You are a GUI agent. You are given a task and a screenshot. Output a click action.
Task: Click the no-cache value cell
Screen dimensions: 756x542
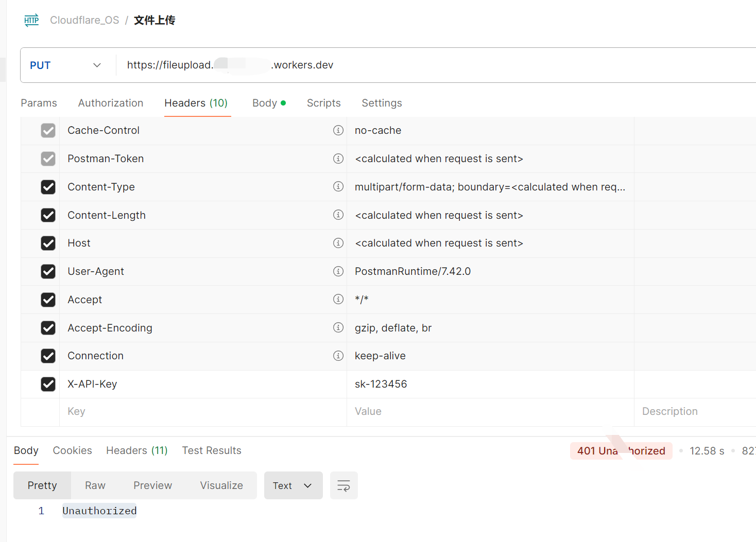click(x=490, y=131)
